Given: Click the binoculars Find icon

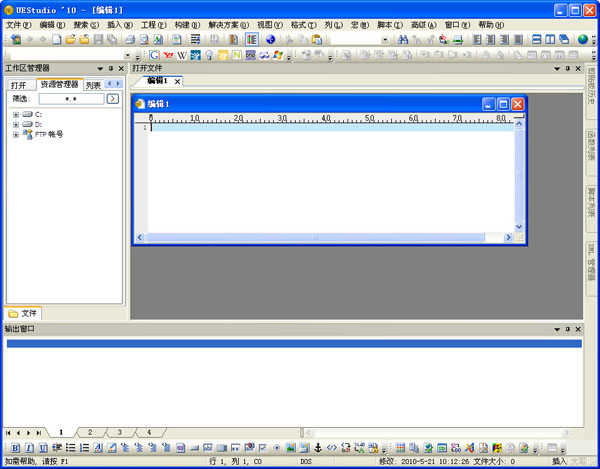Looking at the screenshot, I should point(403,40).
